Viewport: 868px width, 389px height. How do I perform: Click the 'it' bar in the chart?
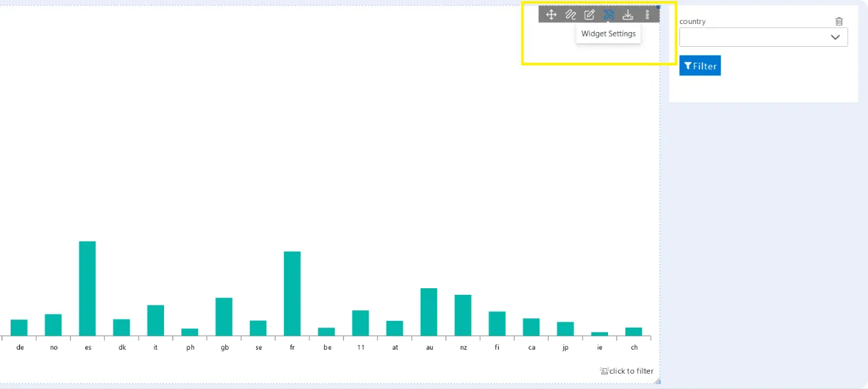tap(155, 320)
